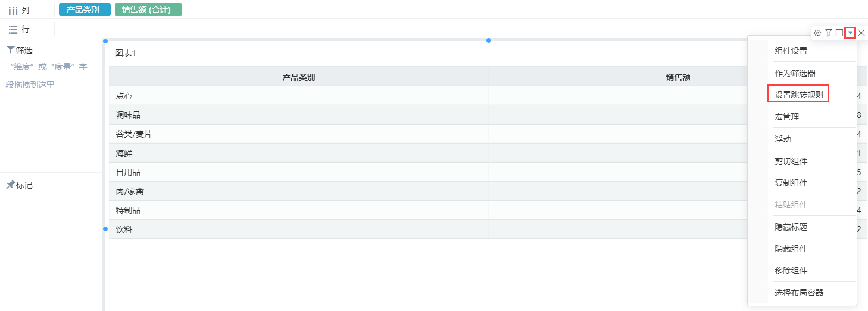This screenshot has width=868, height=311.
Task: Select the 特制品 table row cell
Action: (298, 210)
